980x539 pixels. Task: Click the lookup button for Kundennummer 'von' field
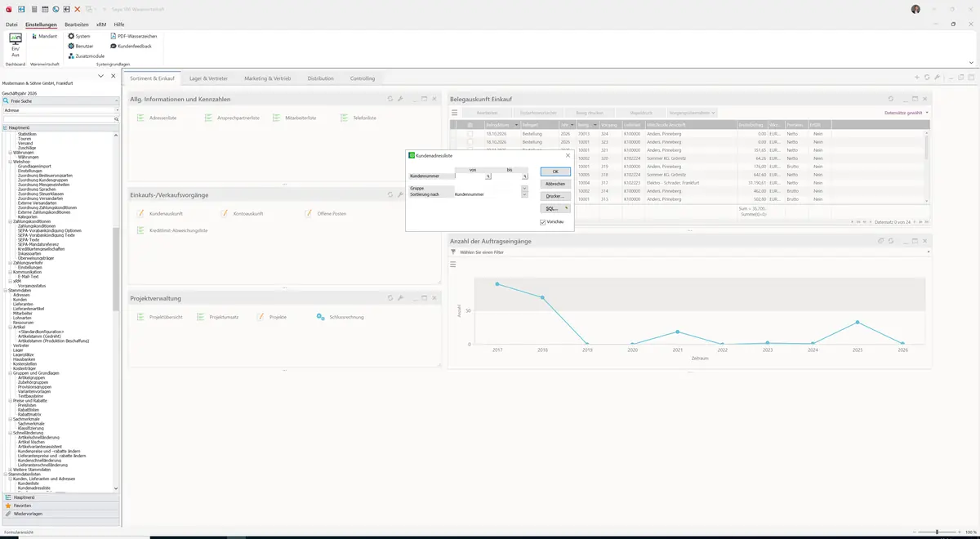[x=488, y=176]
